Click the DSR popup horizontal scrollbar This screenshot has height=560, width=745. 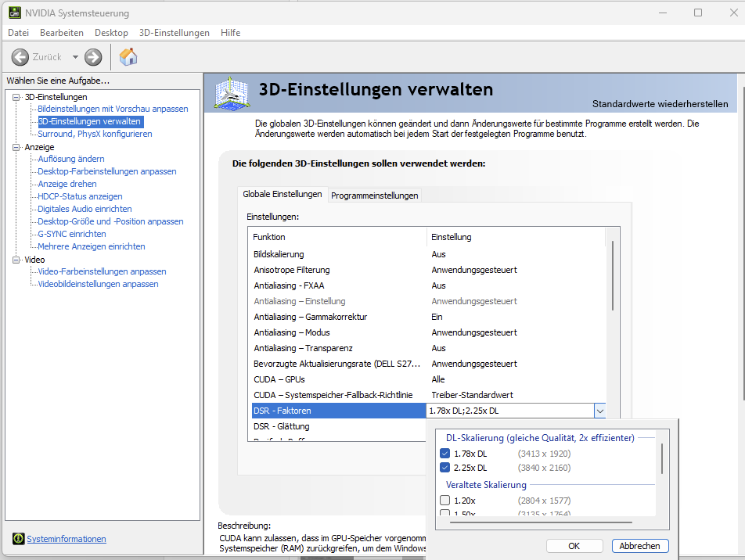(x=542, y=522)
